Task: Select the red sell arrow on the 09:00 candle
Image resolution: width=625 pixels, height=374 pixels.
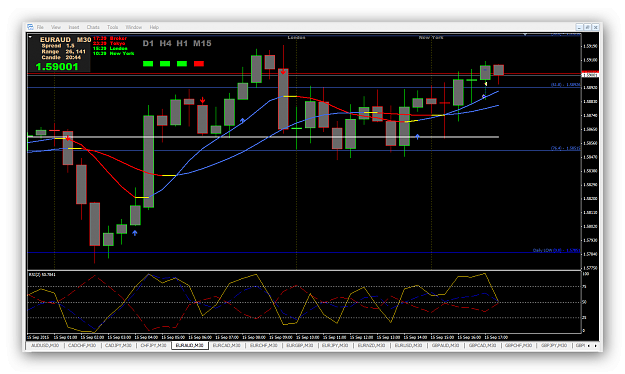Action: click(x=283, y=72)
